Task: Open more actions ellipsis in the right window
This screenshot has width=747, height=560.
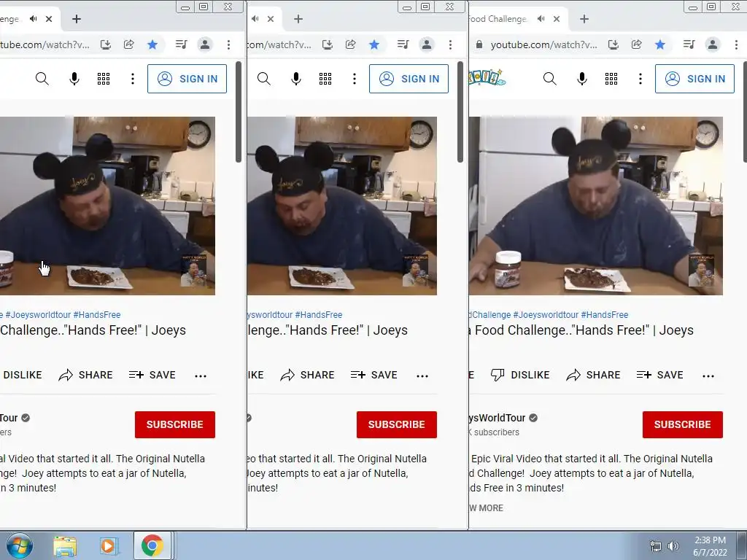Action: 708,376
